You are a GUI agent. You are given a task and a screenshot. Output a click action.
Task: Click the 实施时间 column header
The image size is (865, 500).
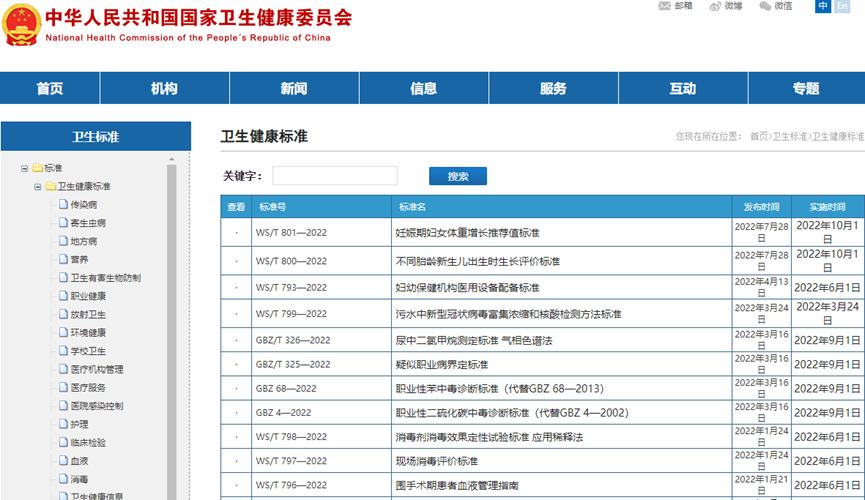tap(827, 207)
